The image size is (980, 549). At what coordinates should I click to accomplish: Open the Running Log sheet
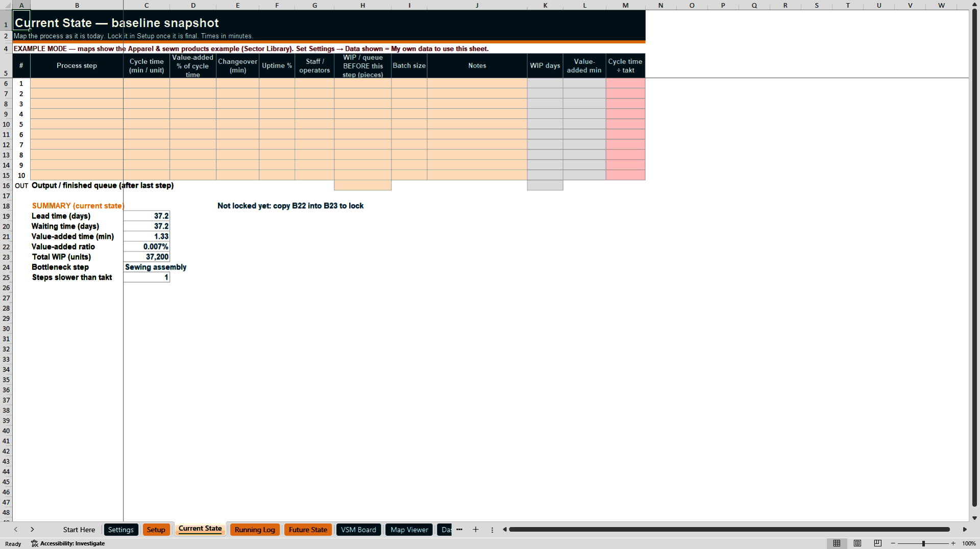255,530
